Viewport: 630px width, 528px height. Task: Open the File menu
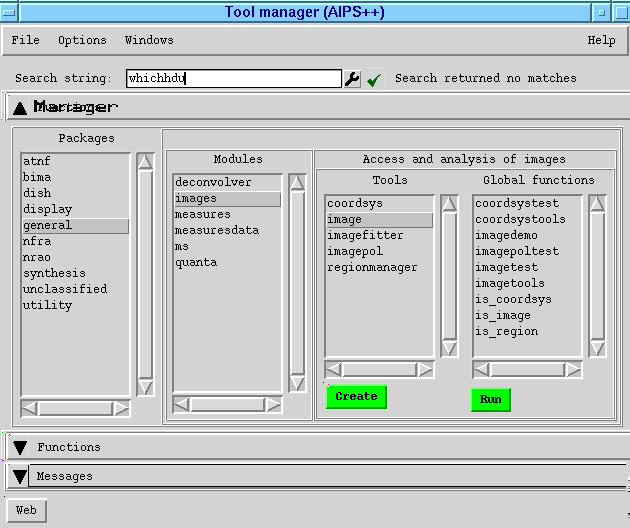25,40
